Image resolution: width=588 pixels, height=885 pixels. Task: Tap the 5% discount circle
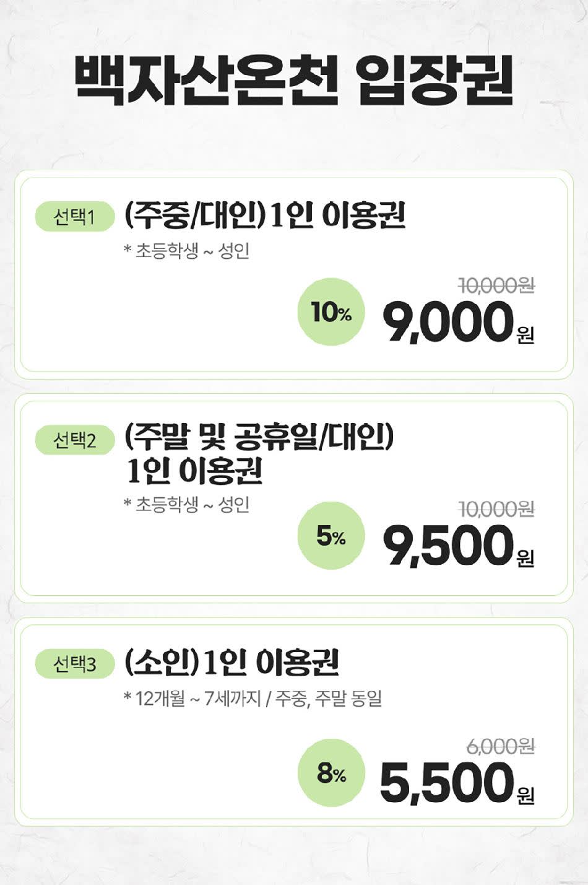(331, 536)
